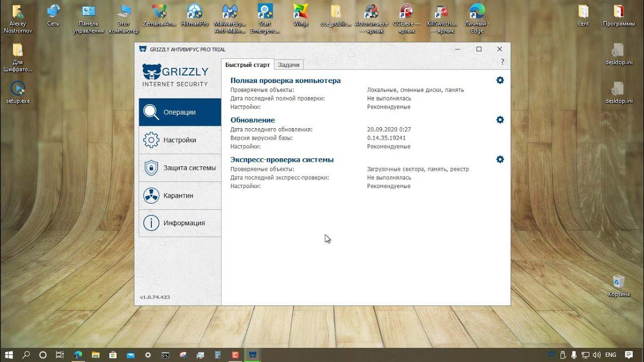The image size is (644, 362).
Task: Open gear settings for Экспресс-проверка системы
Action: (x=500, y=159)
